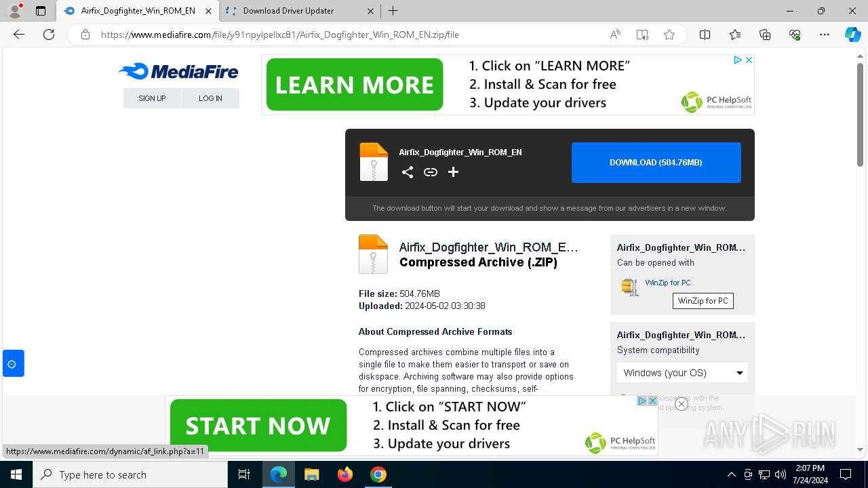The image size is (868, 488).
Task: Click the taskbar search box
Action: coord(130,474)
